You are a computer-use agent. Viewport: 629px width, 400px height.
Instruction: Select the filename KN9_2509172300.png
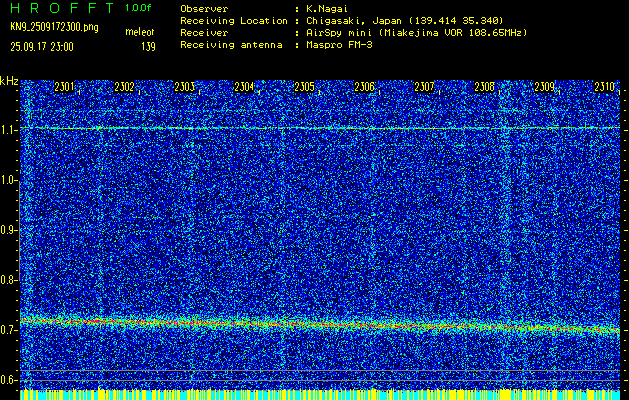coord(54,28)
